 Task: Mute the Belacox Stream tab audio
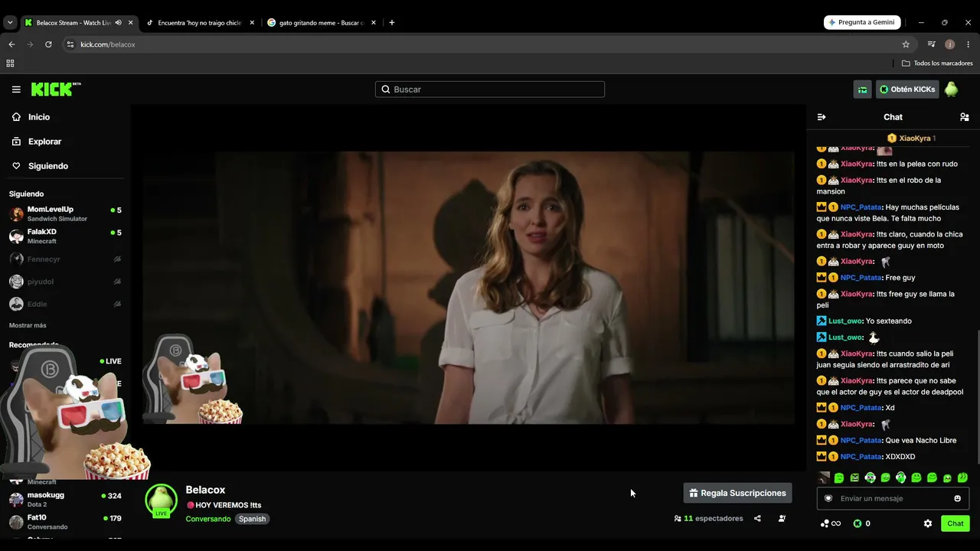(x=118, y=23)
